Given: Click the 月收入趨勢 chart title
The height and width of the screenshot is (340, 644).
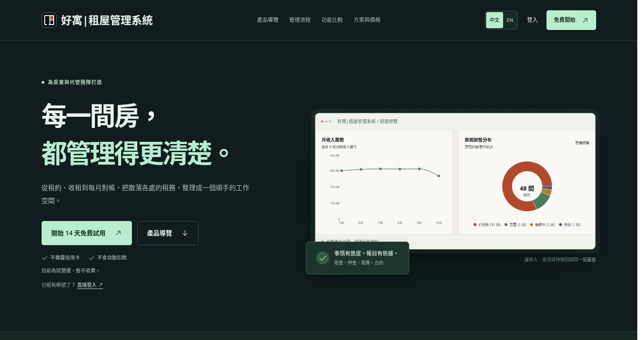Looking at the screenshot, I should click(333, 140).
